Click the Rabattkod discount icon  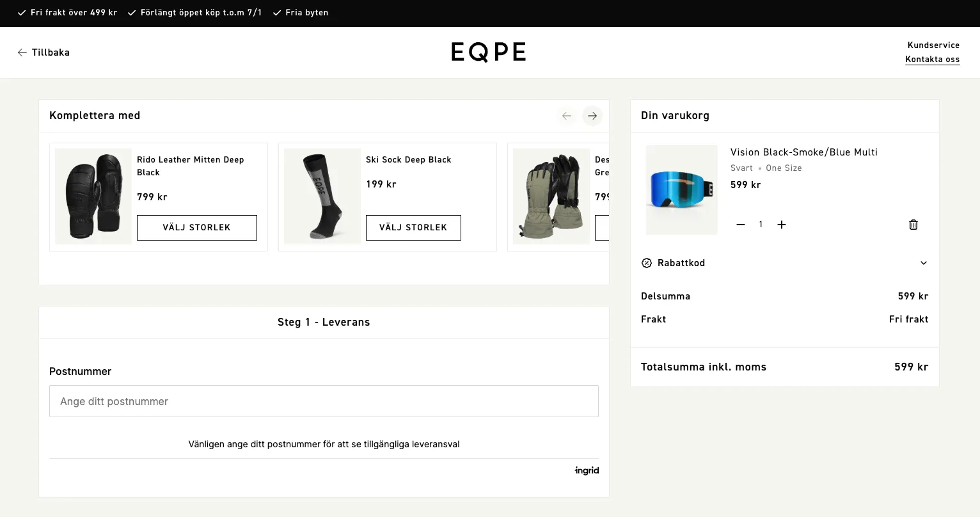pyautogui.click(x=647, y=263)
